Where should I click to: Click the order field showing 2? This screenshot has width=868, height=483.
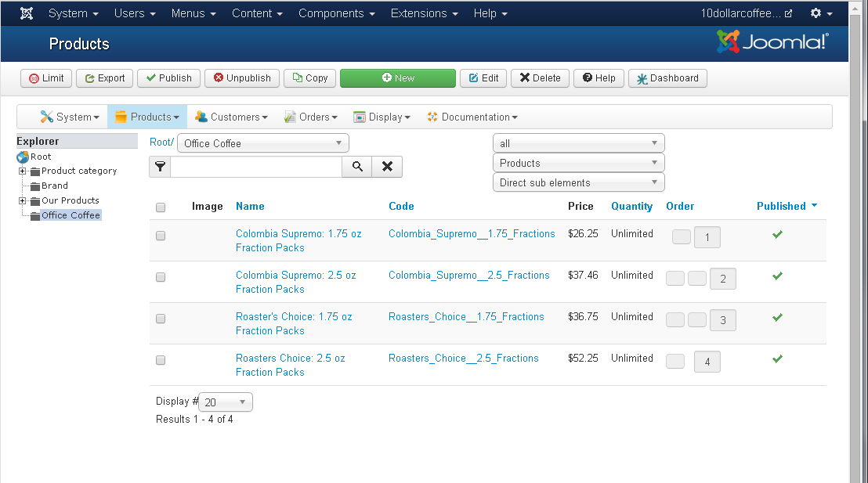722,279
